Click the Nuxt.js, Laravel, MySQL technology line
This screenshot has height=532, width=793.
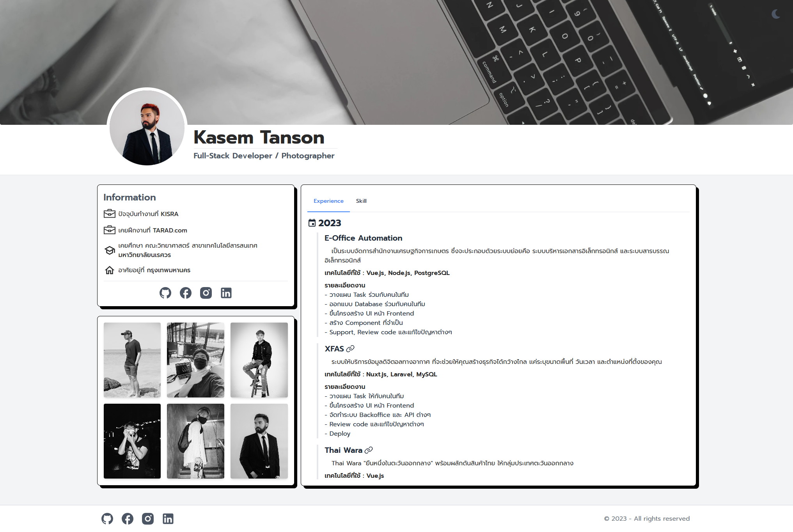click(381, 374)
